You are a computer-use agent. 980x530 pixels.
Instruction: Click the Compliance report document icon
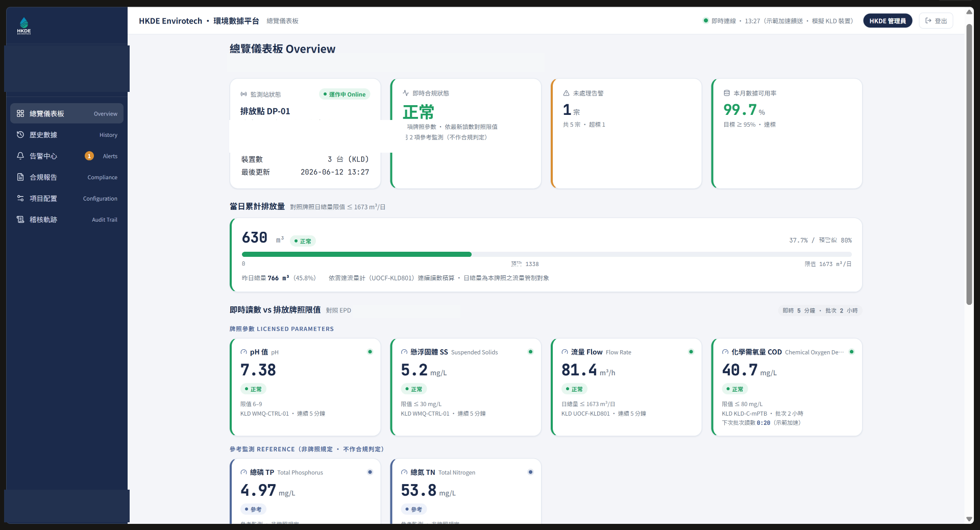click(20, 177)
